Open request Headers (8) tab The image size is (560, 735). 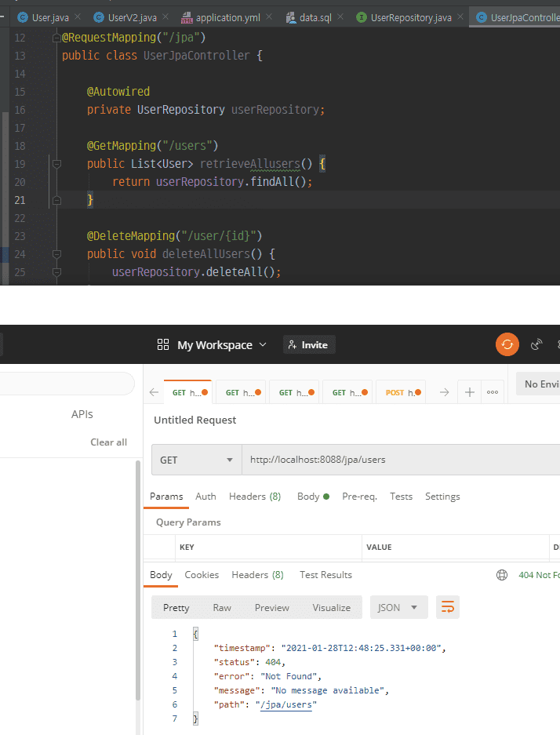pos(254,497)
